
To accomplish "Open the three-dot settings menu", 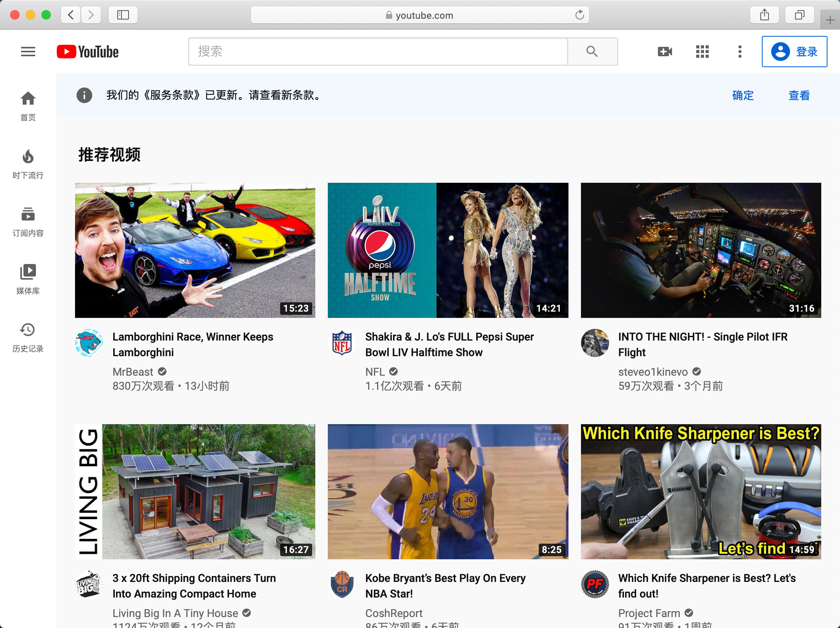I will [x=740, y=52].
